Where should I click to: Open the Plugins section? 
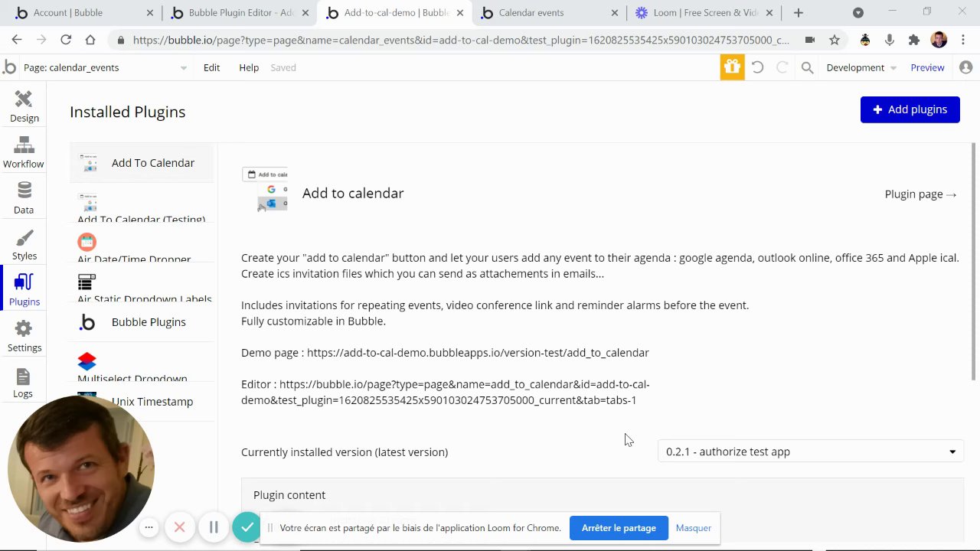(x=24, y=290)
